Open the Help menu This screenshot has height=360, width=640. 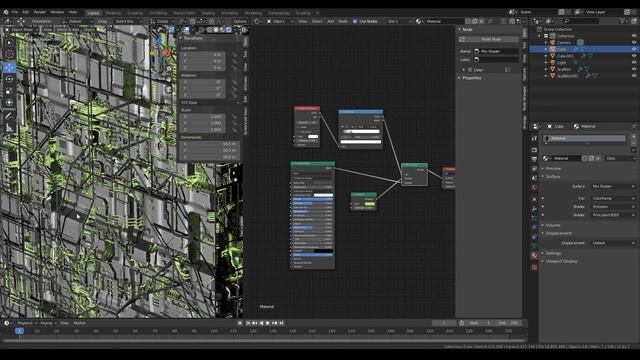pos(73,12)
